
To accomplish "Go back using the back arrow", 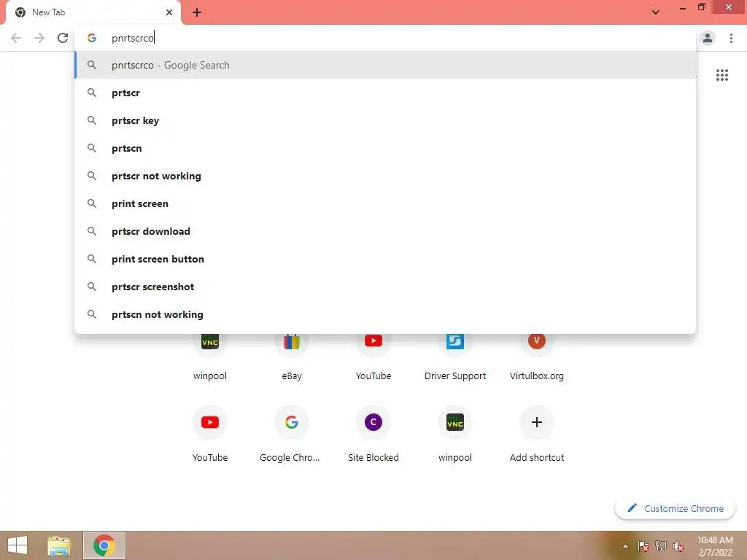I will [x=16, y=38].
